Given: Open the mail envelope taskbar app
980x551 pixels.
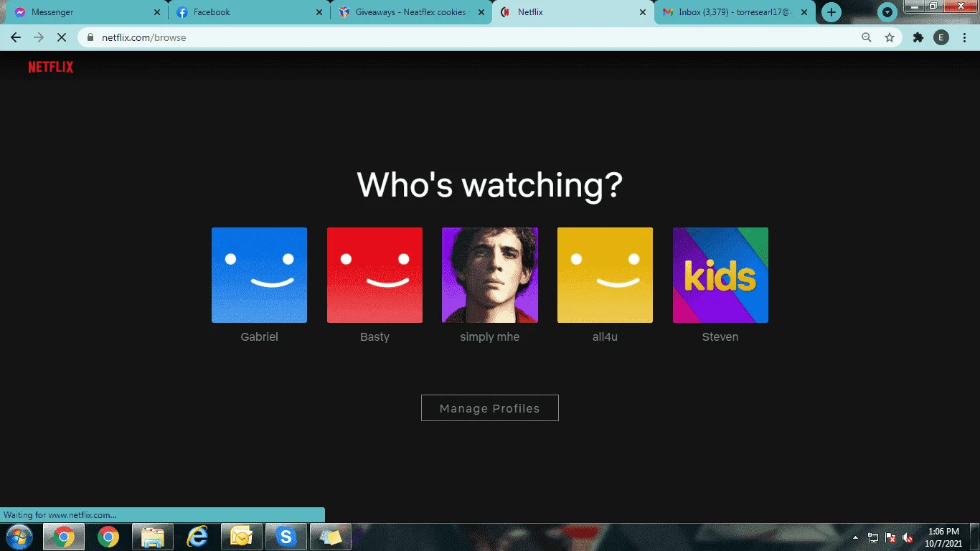Looking at the screenshot, I should tap(242, 537).
